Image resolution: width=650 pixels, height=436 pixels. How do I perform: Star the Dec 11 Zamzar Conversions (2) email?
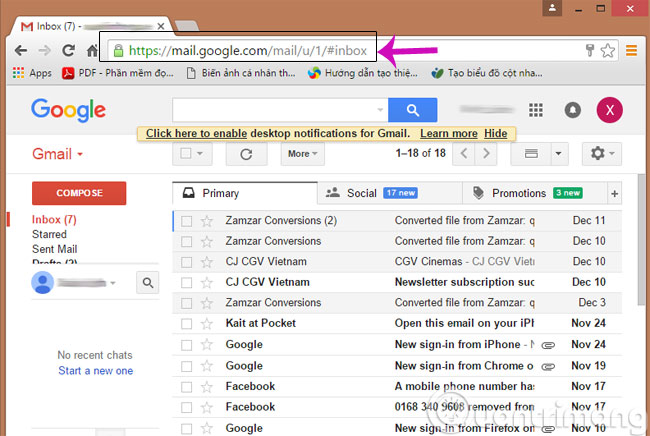click(x=206, y=221)
